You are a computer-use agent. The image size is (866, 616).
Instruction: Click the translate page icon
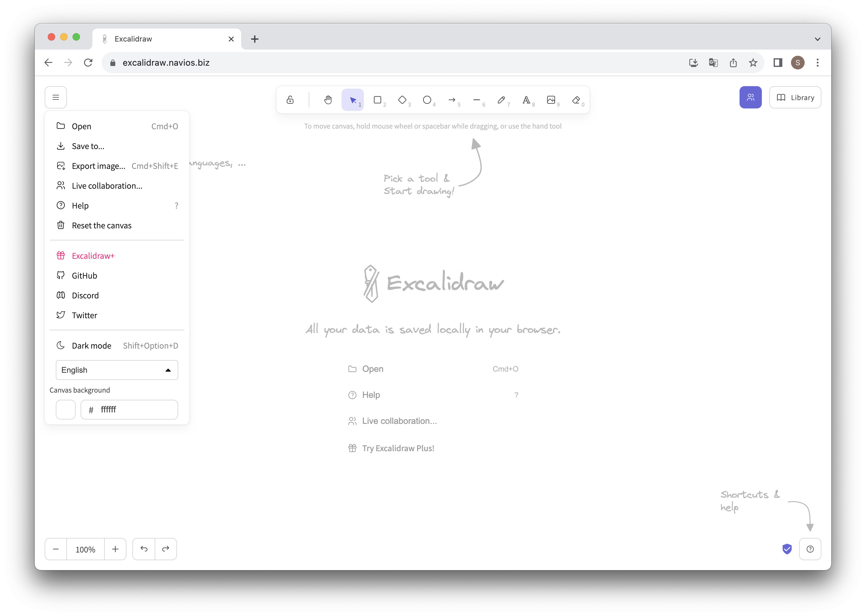713,63
